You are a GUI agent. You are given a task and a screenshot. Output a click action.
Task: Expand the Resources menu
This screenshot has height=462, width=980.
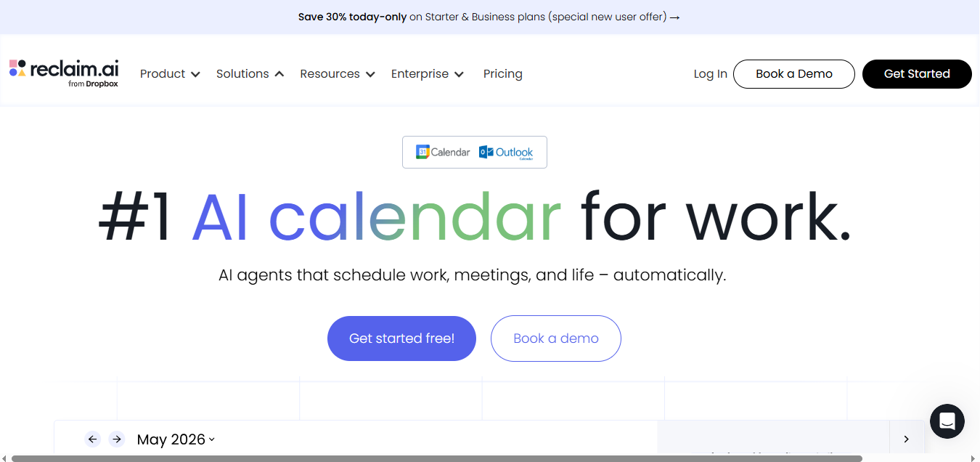tap(338, 73)
